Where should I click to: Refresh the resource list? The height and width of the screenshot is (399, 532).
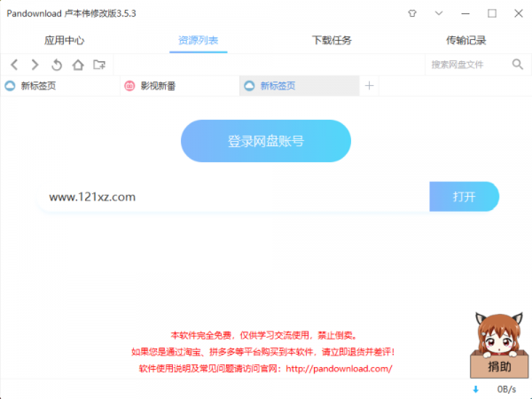click(x=57, y=65)
